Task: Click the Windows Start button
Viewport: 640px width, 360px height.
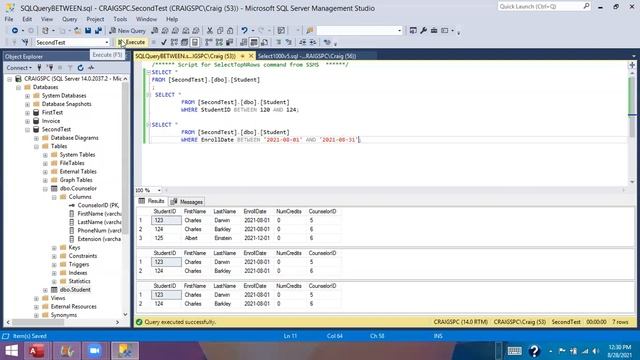Action: point(11,351)
